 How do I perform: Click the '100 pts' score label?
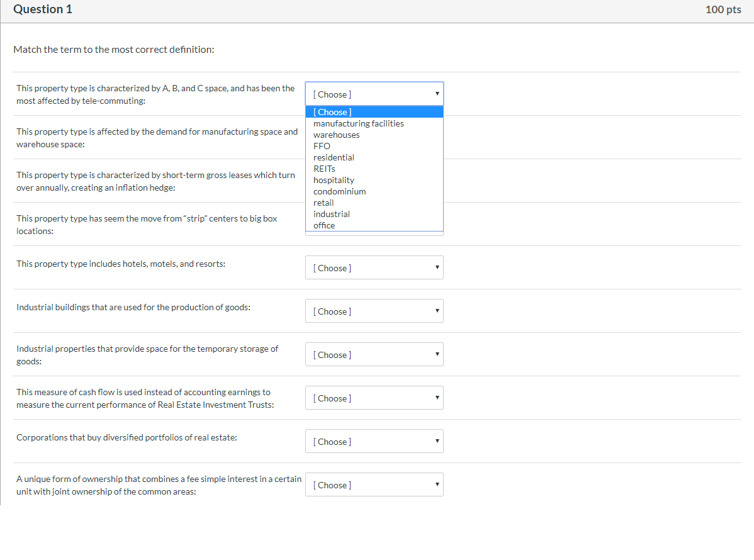723,9
